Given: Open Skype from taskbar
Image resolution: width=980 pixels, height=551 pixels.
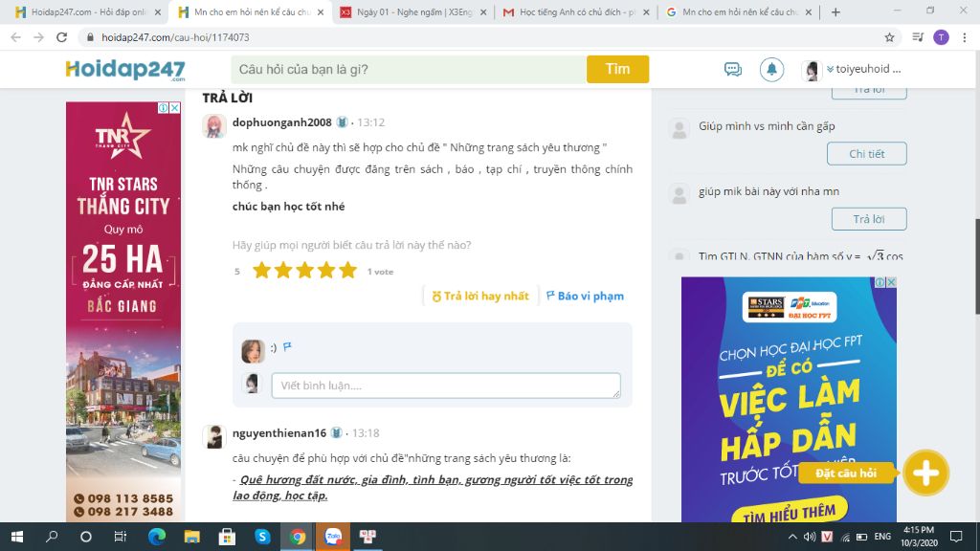Looking at the screenshot, I should 262,537.
